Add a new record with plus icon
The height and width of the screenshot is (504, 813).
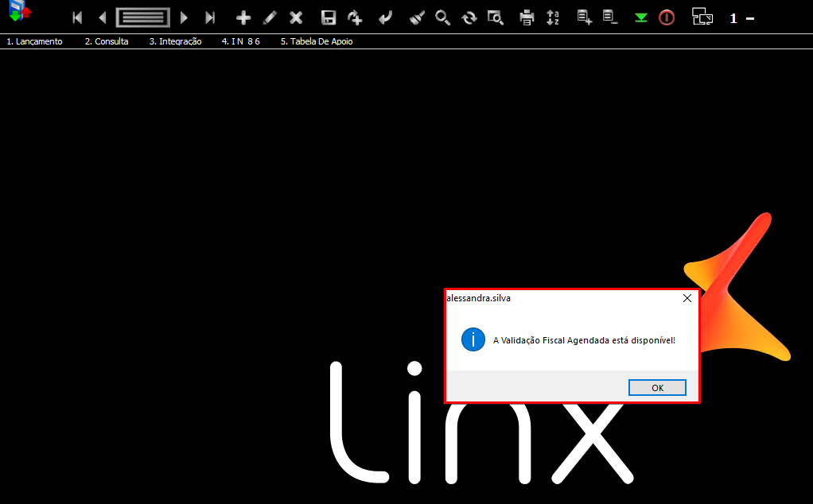pos(243,18)
